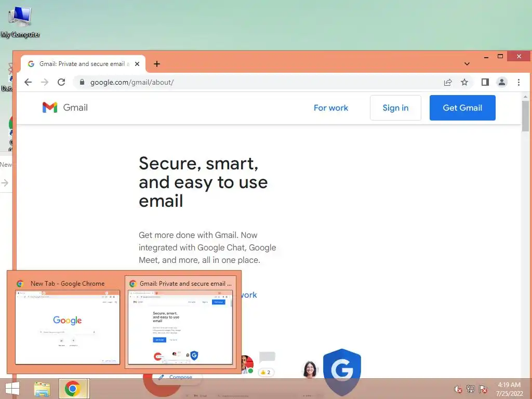Click the forward navigation arrow in Chrome
The width and height of the screenshot is (532, 399).
[45, 82]
